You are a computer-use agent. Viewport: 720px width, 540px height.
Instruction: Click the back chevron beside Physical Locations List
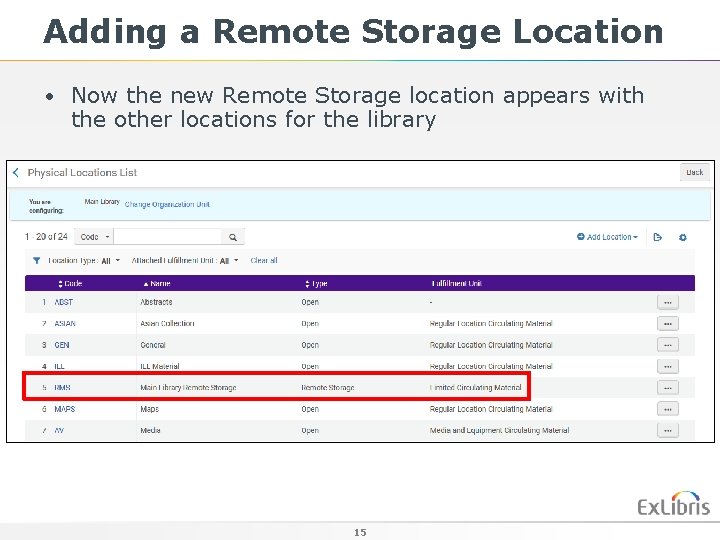pyautogui.click(x=16, y=173)
